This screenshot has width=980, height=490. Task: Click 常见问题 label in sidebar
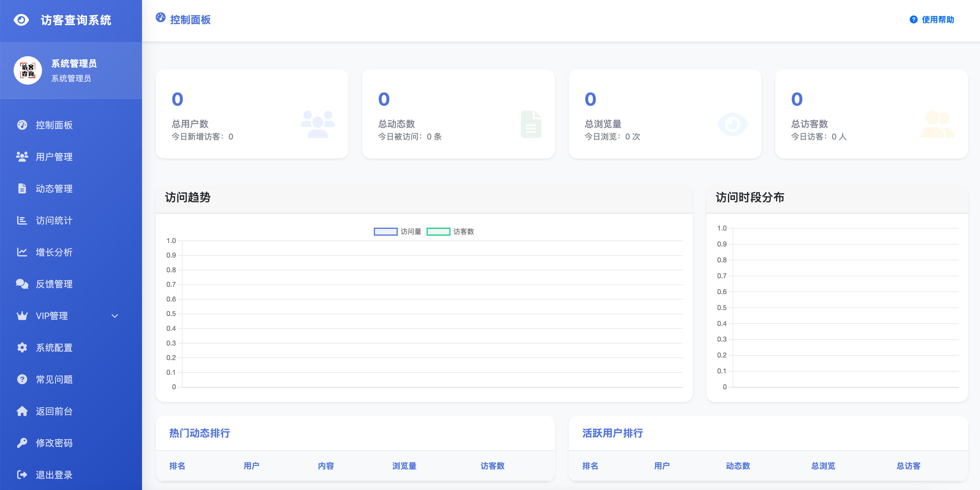(x=54, y=379)
